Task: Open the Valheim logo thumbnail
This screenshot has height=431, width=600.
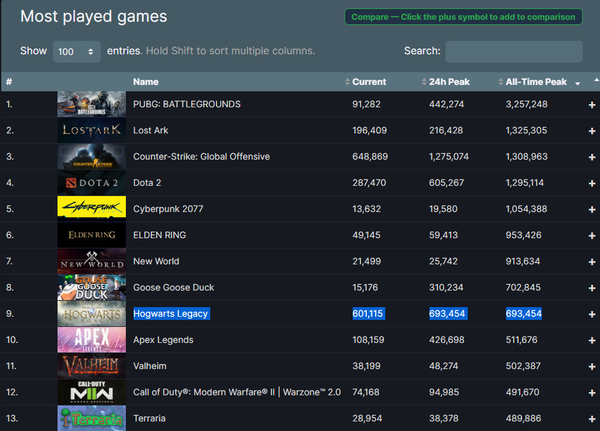Action: 91,366
